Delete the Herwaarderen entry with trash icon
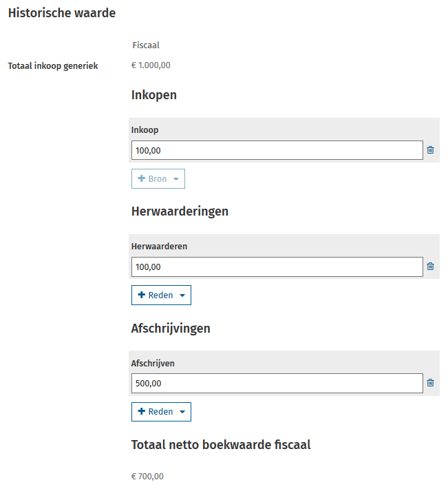 coord(431,267)
